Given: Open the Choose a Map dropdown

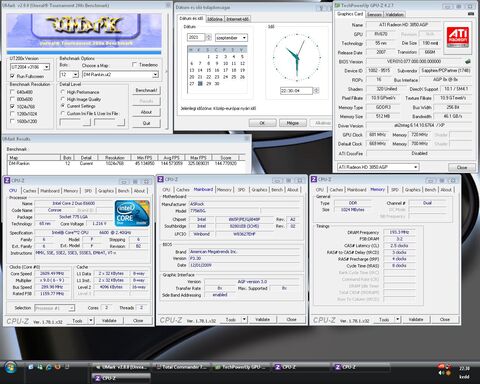Looking at the screenshot, I should 155,74.
